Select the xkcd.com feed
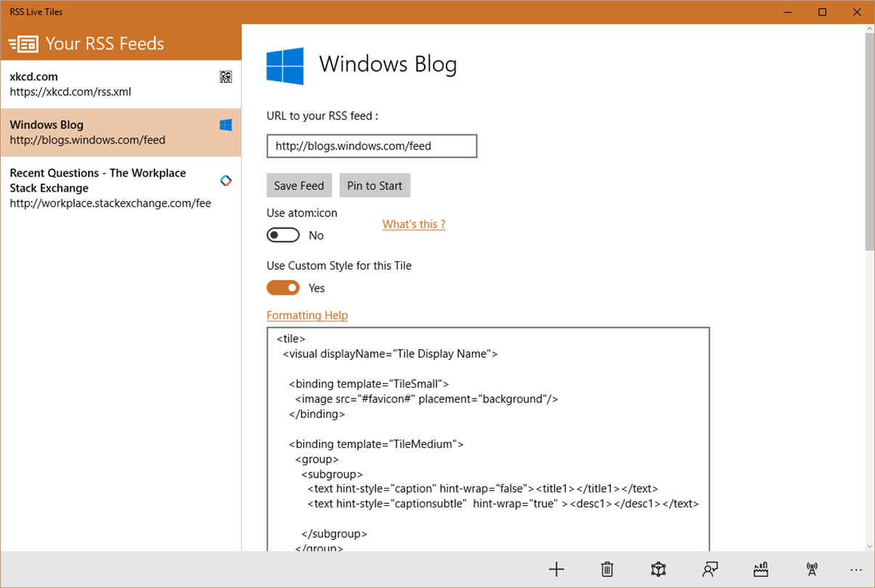875x588 pixels. [121, 84]
